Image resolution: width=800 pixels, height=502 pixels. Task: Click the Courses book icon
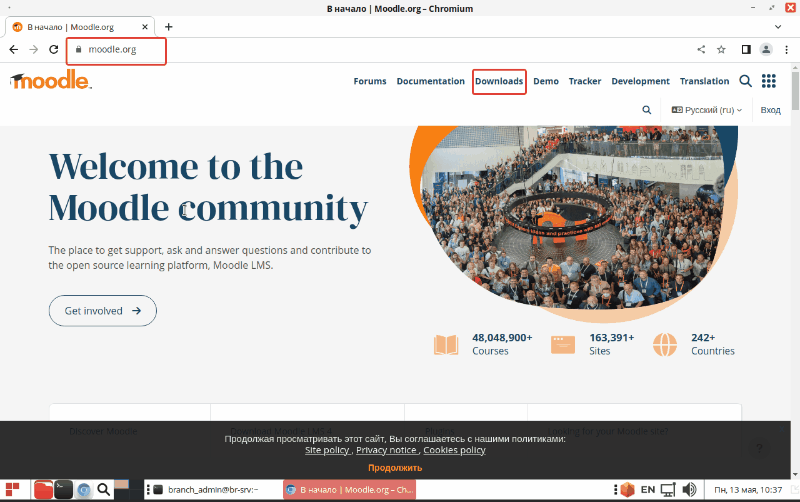point(446,344)
